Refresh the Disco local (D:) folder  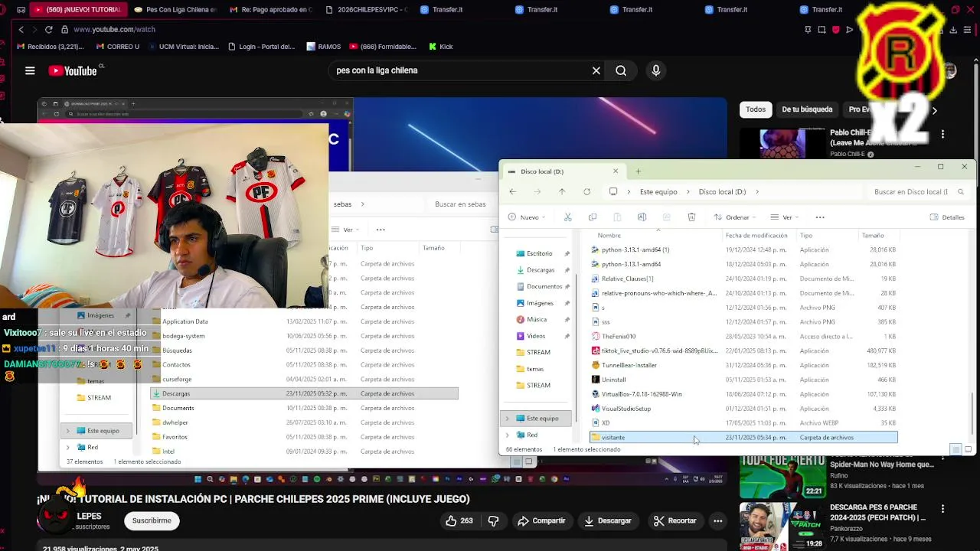[586, 192]
